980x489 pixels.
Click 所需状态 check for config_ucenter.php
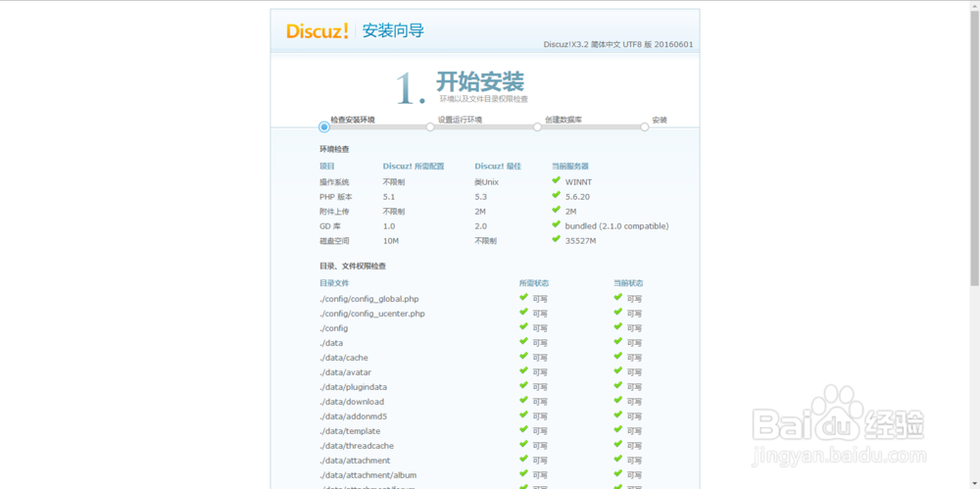(x=523, y=312)
